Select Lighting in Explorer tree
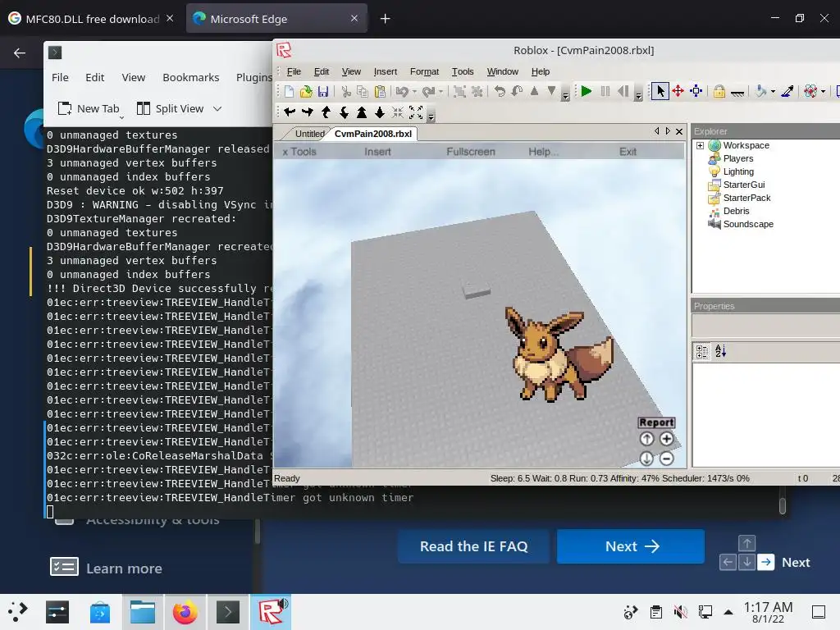The height and width of the screenshot is (630, 840). (x=738, y=171)
